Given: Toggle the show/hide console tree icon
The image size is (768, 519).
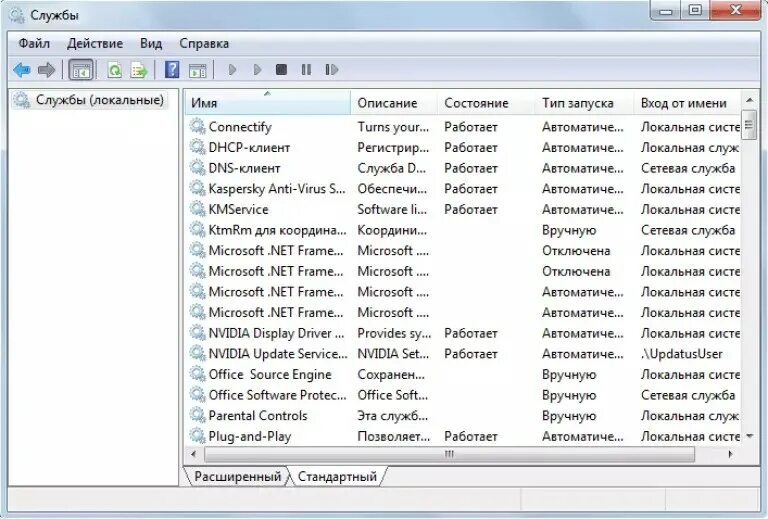Looking at the screenshot, I should click(x=81, y=70).
